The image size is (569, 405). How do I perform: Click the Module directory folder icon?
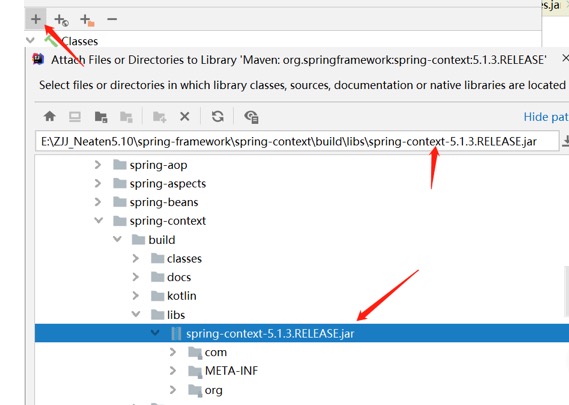[126, 117]
